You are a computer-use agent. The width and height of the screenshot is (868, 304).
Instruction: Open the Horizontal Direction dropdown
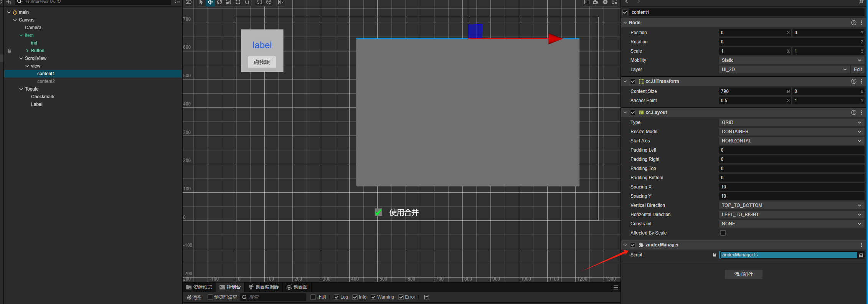pos(791,215)
